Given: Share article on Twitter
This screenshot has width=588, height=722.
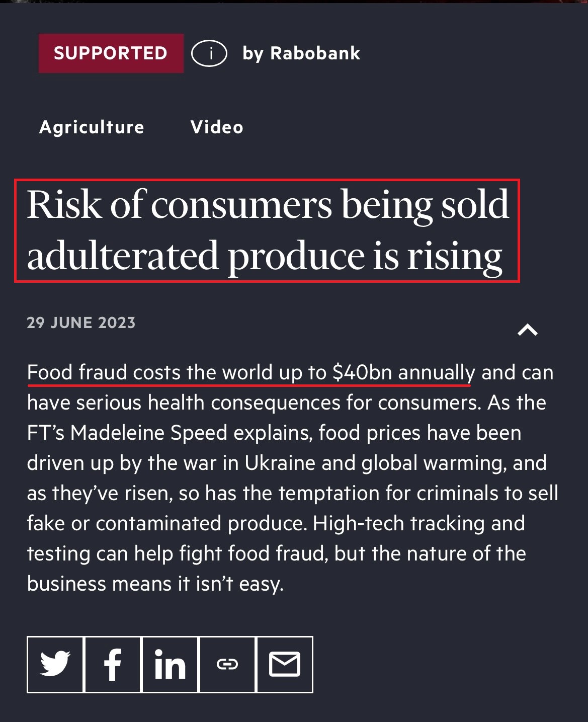Looking at the screenshot, I should [55, 664].
